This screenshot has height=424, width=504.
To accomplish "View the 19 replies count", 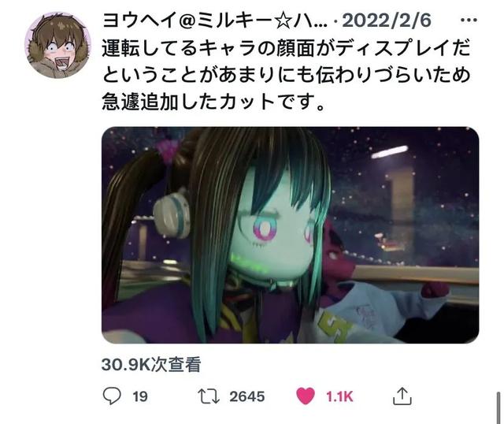I will 140,396.
